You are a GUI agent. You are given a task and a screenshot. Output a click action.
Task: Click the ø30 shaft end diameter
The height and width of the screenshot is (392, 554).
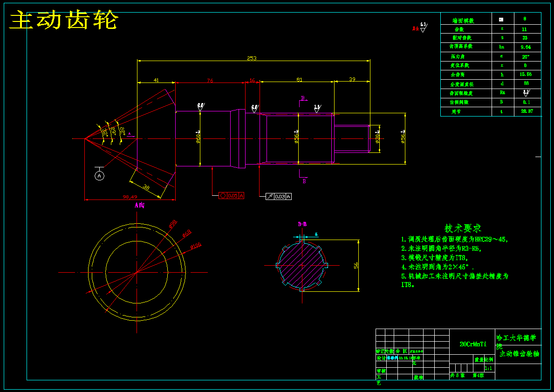(377, 137)
